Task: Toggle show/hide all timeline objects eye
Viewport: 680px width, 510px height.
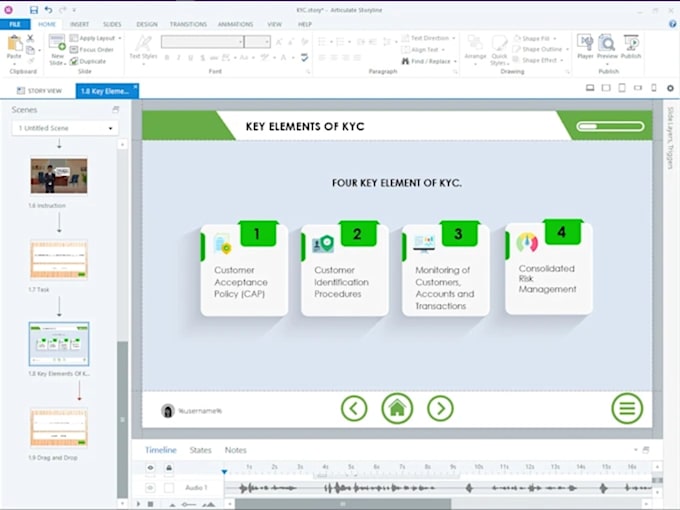Action: pos(150,468)
